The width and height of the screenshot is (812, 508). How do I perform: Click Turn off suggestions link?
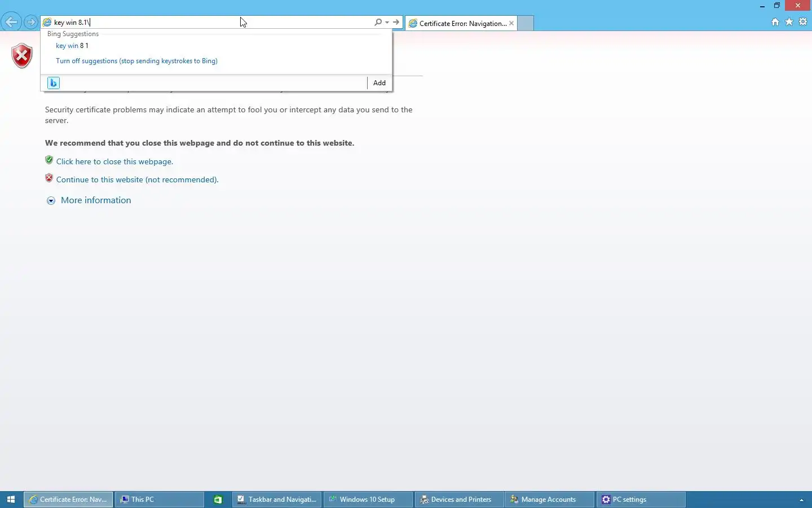(136, 61)
